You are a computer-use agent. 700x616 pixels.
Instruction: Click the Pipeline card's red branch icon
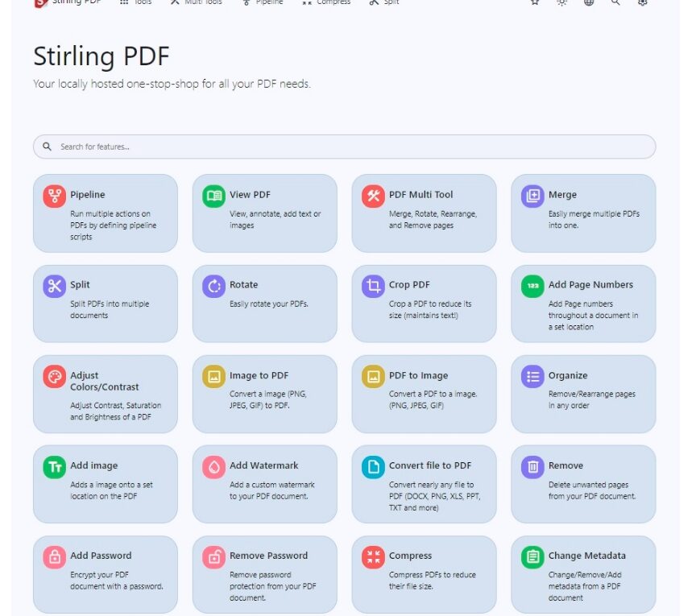click(55, 196)
